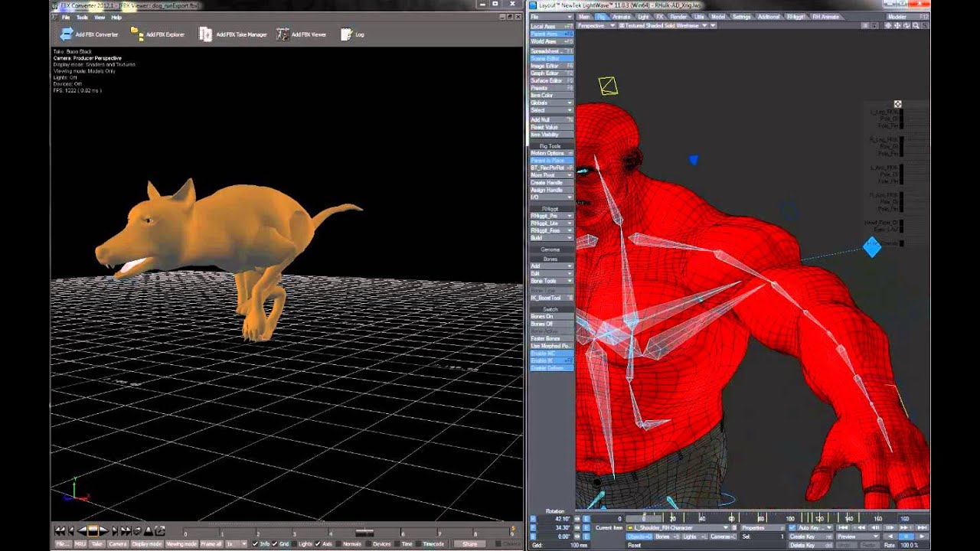Play animation forward in FBX Viewer

tap(104, 530)
